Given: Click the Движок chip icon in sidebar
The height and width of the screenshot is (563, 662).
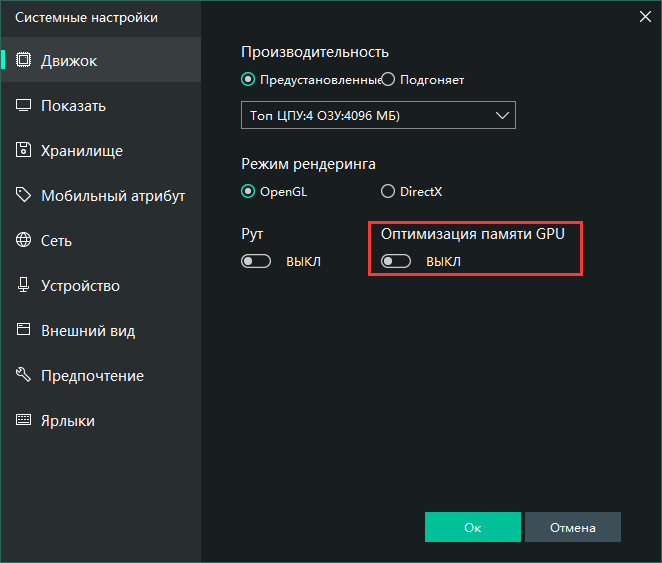Looking at the screenshot, I should click(x=23, y=60).
